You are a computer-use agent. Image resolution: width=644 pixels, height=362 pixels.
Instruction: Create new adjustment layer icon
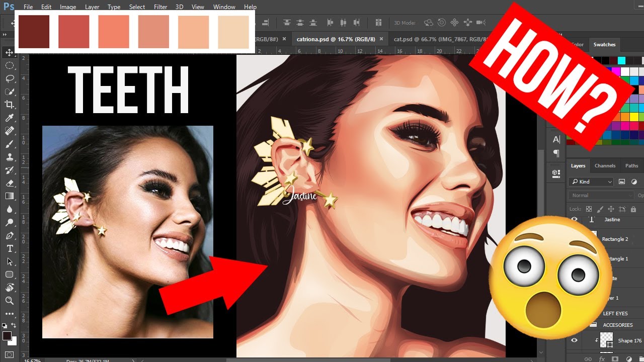coord(628,359)
